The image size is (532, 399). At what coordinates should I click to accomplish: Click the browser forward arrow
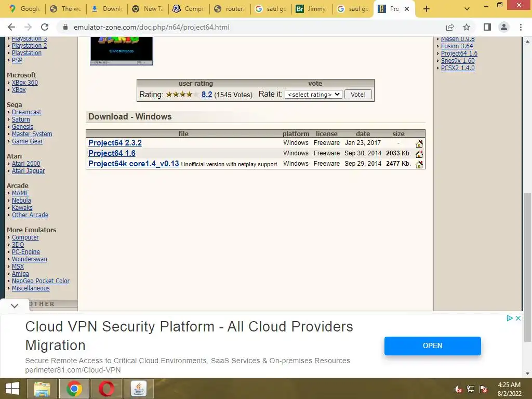[28, 27]
